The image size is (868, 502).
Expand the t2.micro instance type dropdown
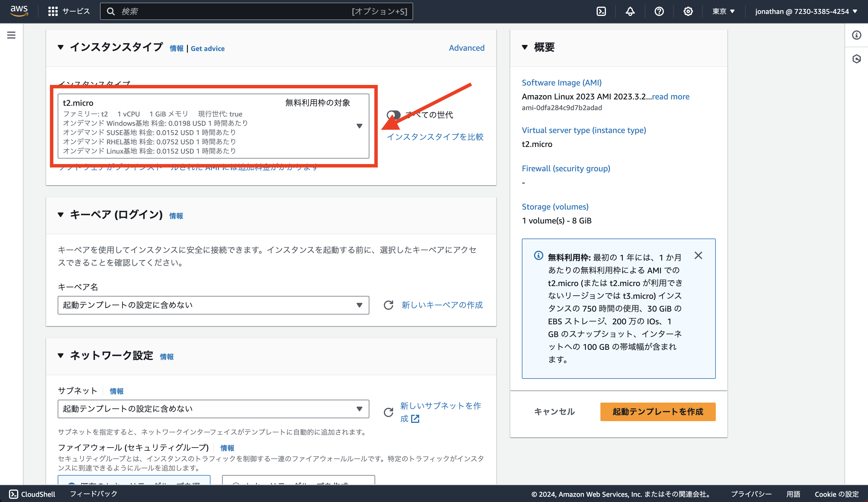pyautogui.click(x=359, y=126)
